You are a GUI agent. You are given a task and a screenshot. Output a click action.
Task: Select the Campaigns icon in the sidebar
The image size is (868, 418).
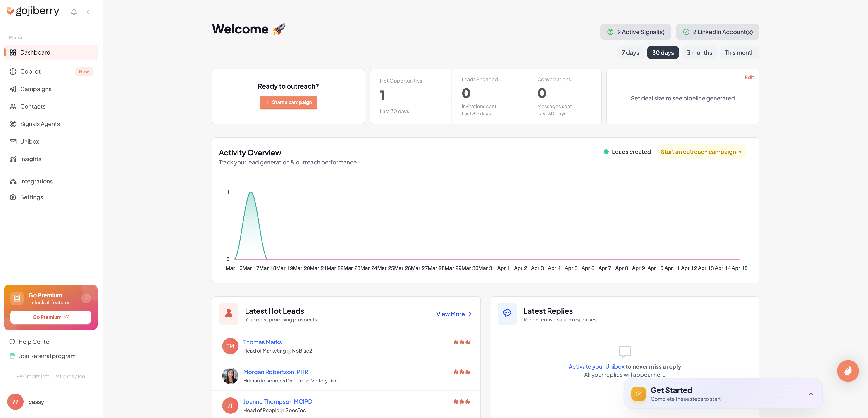[13, 89]
